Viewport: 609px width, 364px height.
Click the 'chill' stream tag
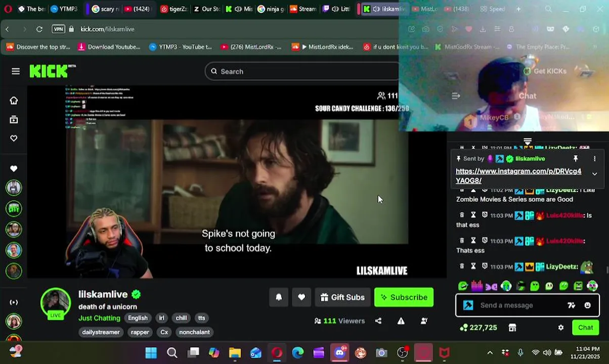181,318
